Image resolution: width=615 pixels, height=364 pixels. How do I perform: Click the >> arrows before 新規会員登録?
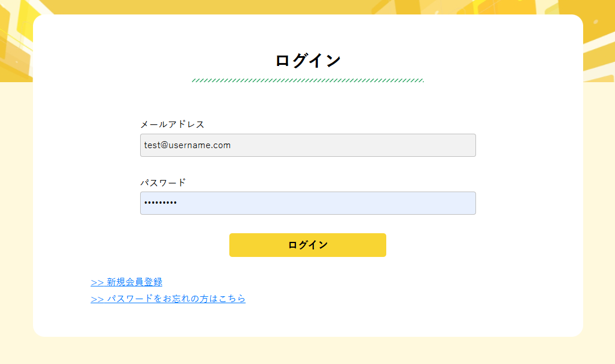pyautogui.click(x=97, y=282)
